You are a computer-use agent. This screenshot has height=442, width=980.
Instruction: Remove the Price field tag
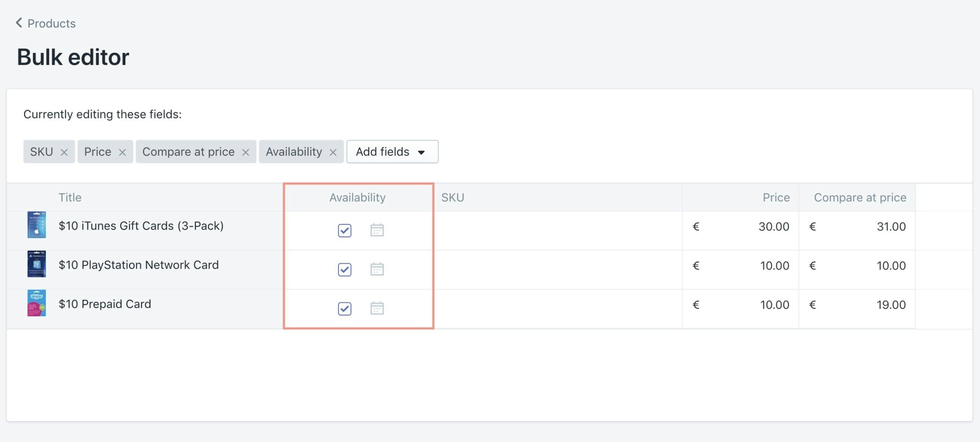tap(122, 153)
